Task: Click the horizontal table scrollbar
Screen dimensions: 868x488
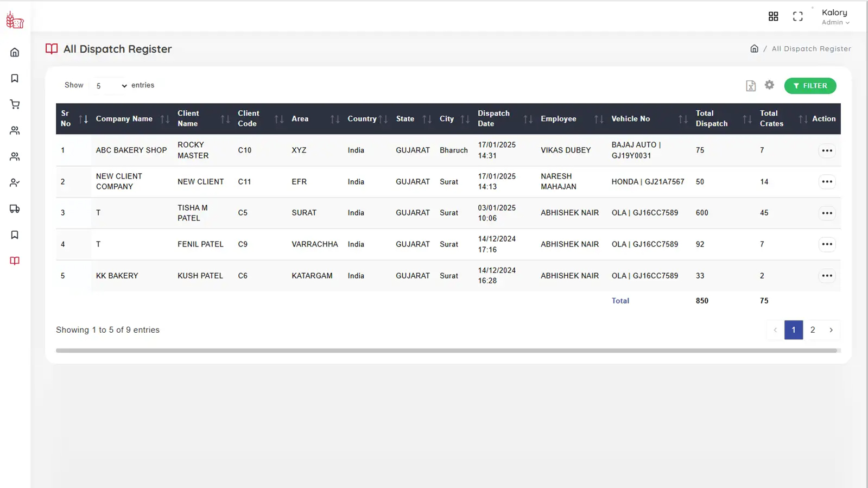Action: pos(446,351)
